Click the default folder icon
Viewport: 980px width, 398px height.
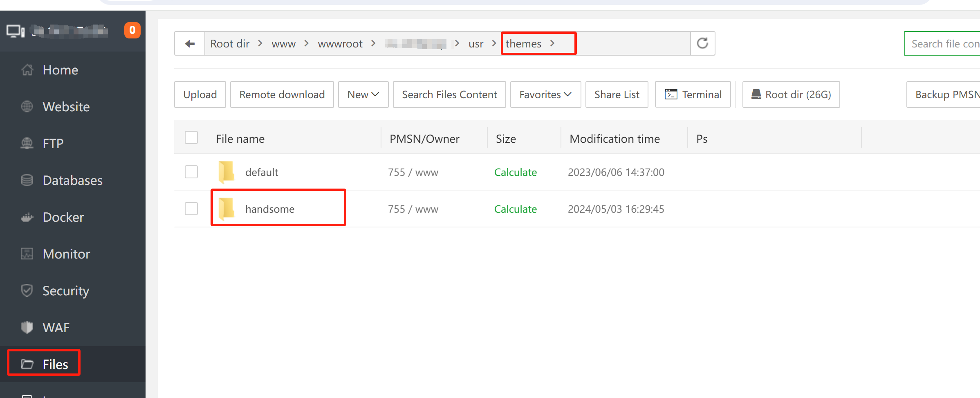coord(226,172)
